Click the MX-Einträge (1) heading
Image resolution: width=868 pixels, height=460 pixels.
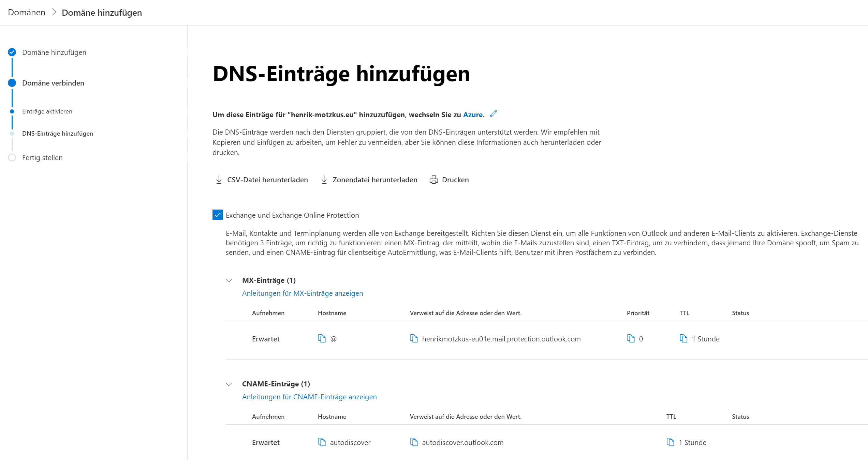(x=269, y=280)
